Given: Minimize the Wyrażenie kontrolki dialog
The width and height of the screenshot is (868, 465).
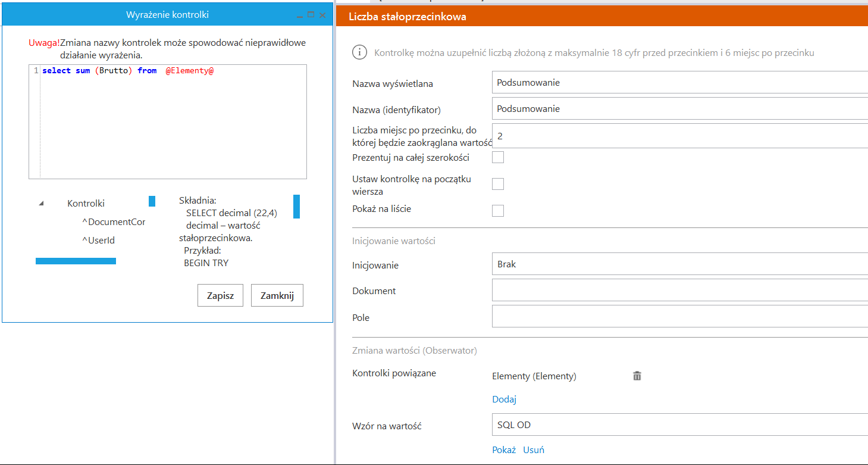Looking at the screenshot, I should (x=299, y=15).
